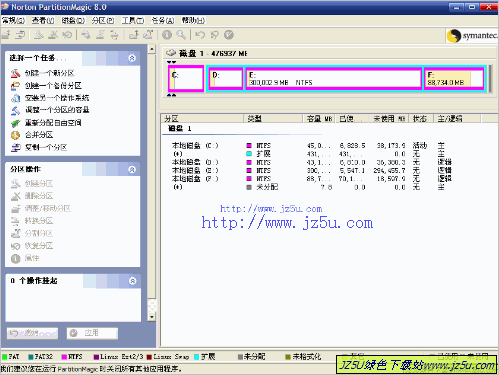Click the FAT32 legend swatch
Screen dimensions: 499x375
(31, 357)
